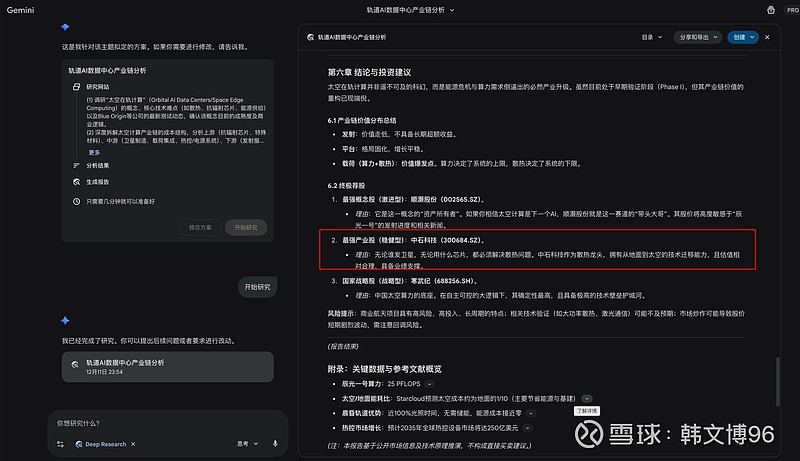Expand the conversation title dropdown at top
The image size is (800, 461).
pyautogui.click(x=452, y=10)
